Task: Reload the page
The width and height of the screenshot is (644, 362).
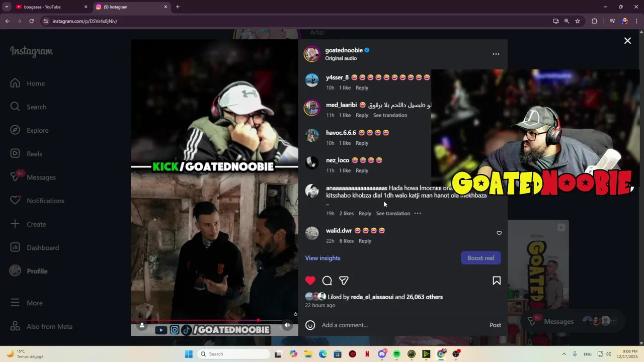Action: (31, 21)
